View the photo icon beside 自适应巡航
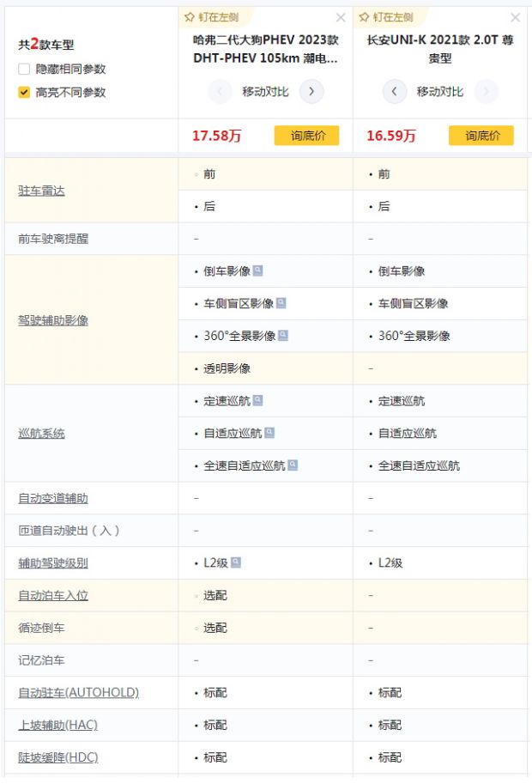Image resolution: width=532 pixels, height=784 pixels. coord(269,433)
